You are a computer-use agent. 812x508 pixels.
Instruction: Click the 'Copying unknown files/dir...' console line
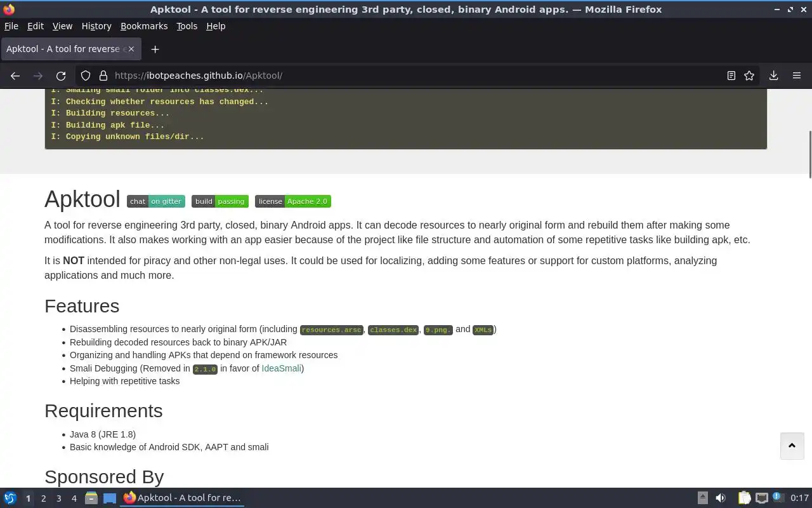coord(128,137)
